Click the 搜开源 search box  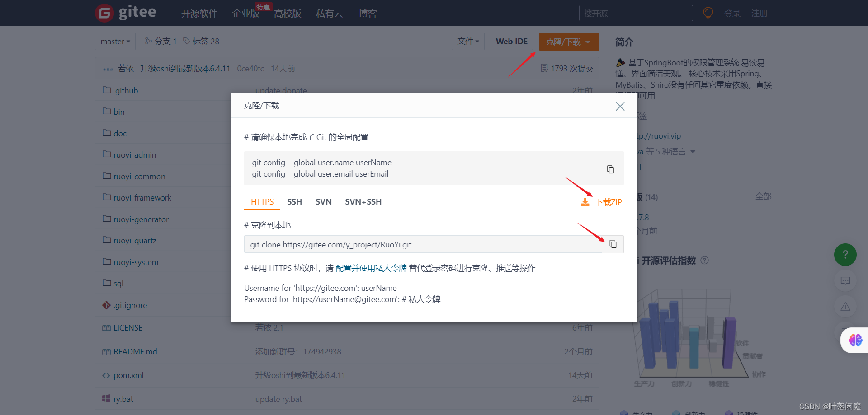[636, 14]
